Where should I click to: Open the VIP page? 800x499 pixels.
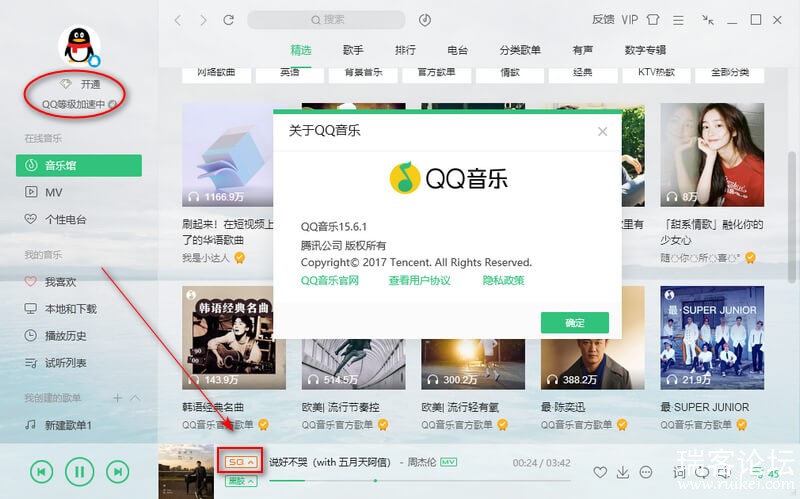point(630,20)
